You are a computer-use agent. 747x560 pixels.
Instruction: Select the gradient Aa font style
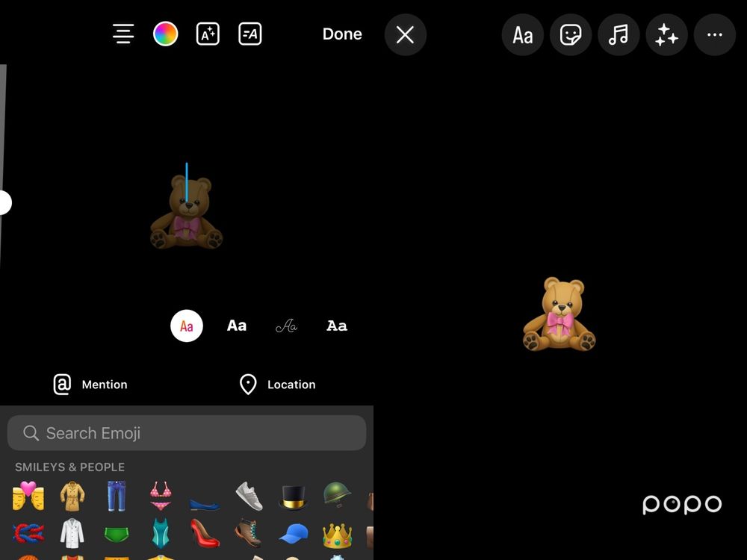(x=187, y=326)
